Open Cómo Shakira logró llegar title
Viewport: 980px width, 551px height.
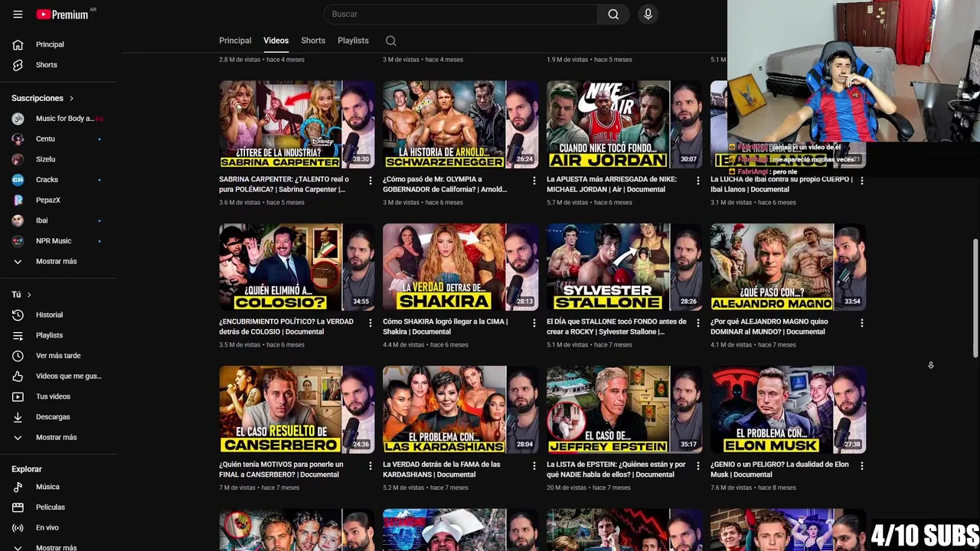tap(446, 327)
